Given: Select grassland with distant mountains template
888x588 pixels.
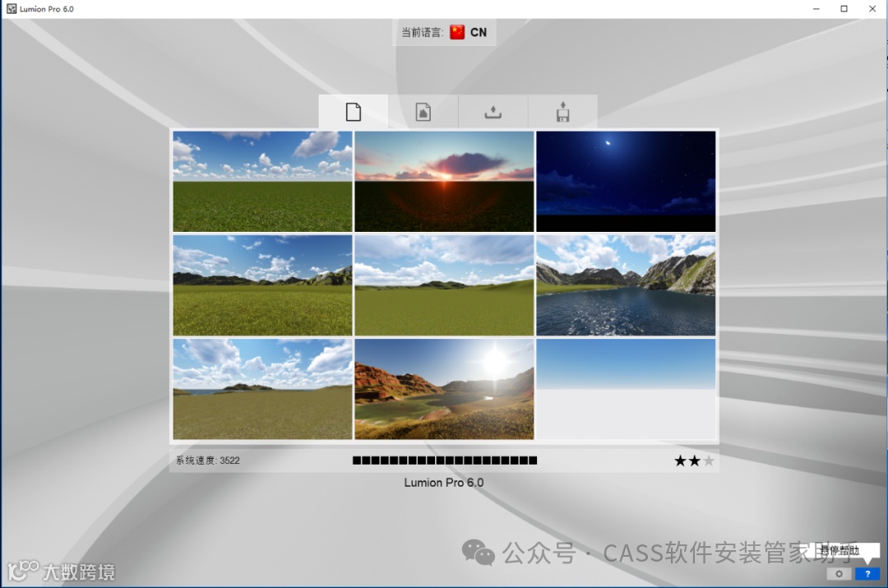Looking at the screenshot, I should [263, 285].
